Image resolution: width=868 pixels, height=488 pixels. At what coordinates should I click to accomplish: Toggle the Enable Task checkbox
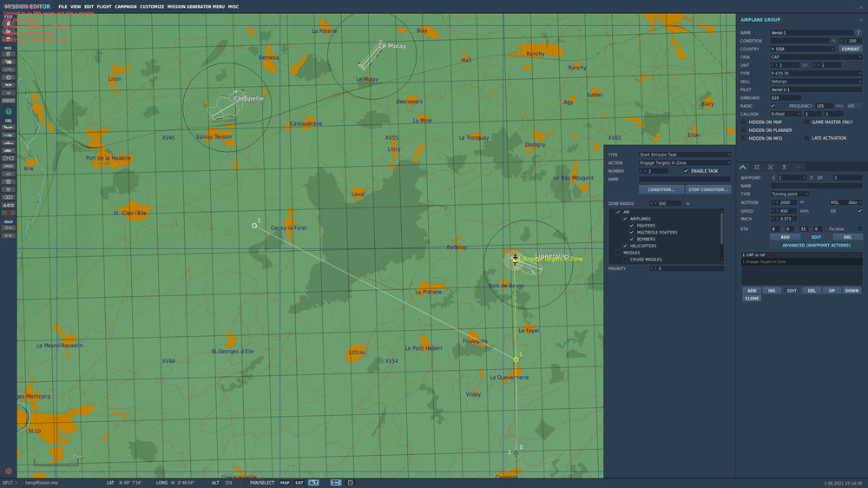[686, 170]
